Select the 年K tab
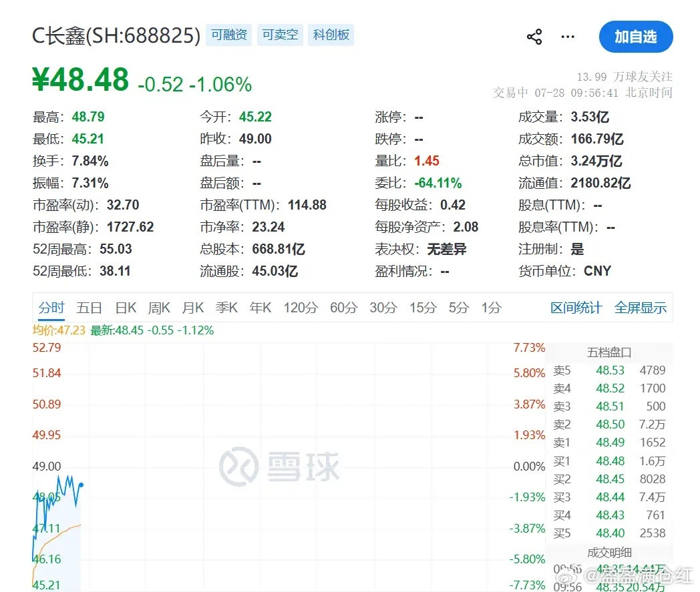Viewport: 700px width, 592px height. pos(260,308)
